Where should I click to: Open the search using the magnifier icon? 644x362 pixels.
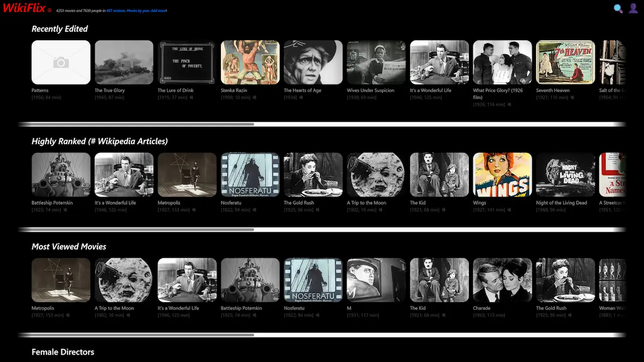pyautogui.click(x=618, y=8)
